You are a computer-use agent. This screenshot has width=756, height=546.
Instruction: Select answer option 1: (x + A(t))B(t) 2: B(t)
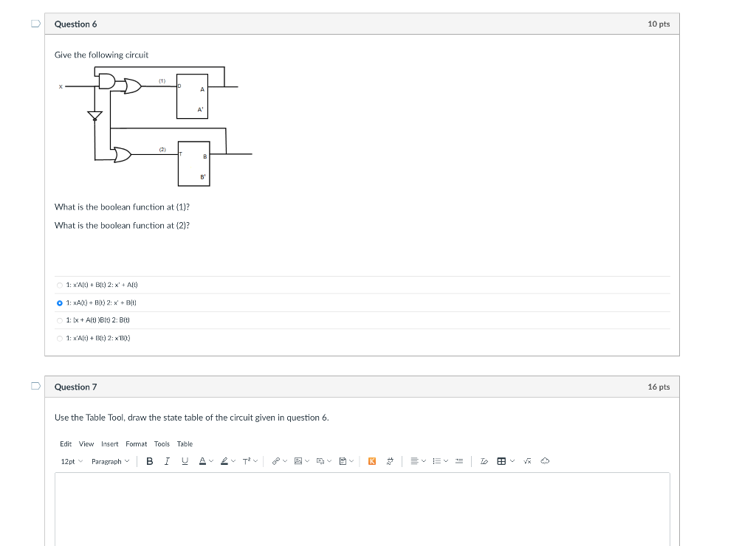pos(59,320)
